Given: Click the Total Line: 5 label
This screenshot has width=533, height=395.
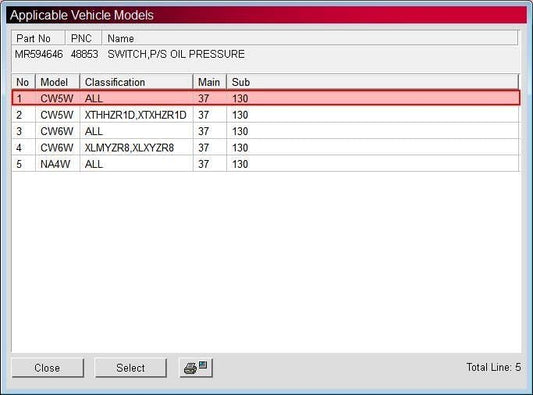Looking at the screenshot, I should tap(494, 367).
